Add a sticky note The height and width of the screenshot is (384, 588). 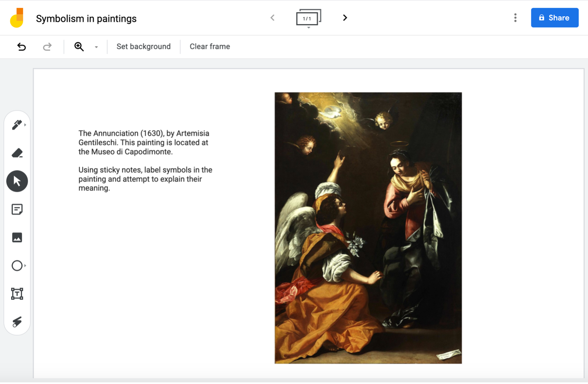[x=17, y=209]
